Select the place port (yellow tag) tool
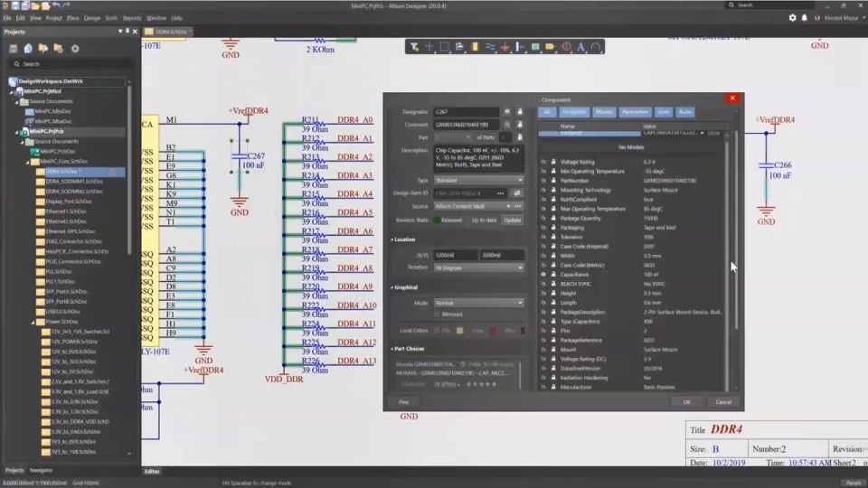The width and height of the screenshot is (868, 488). (550, 47)
